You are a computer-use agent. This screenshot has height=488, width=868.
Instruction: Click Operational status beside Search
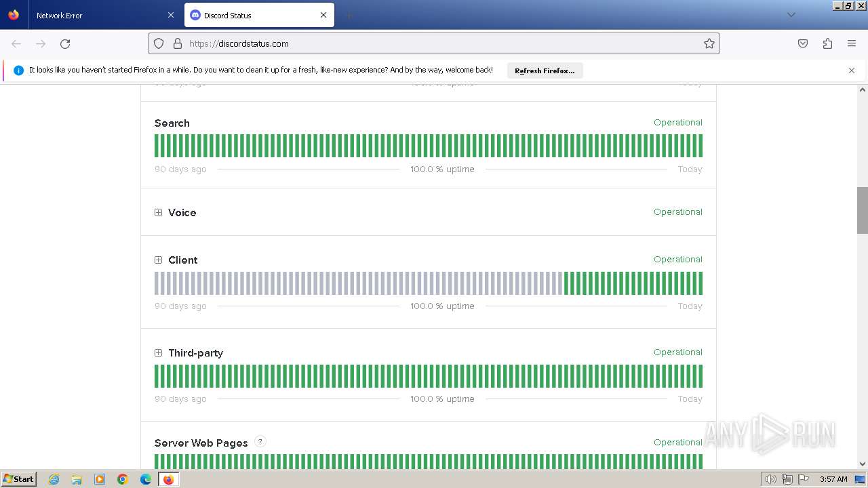[678, 123]
